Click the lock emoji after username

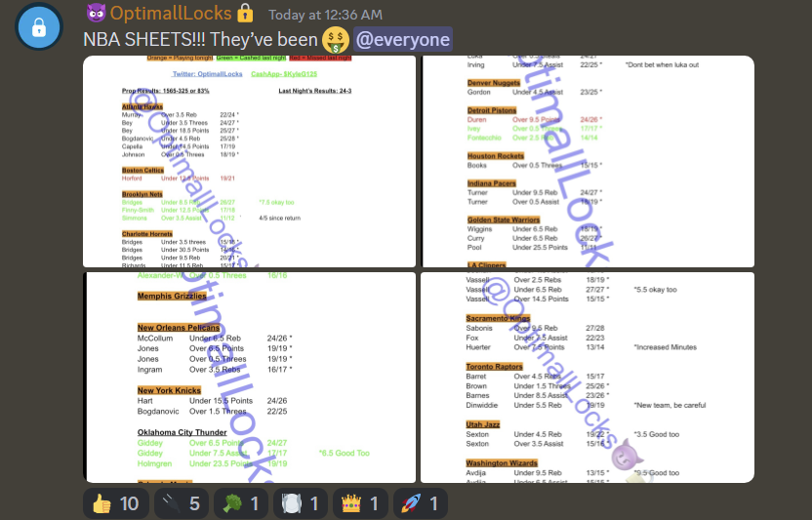pos(246,13)
